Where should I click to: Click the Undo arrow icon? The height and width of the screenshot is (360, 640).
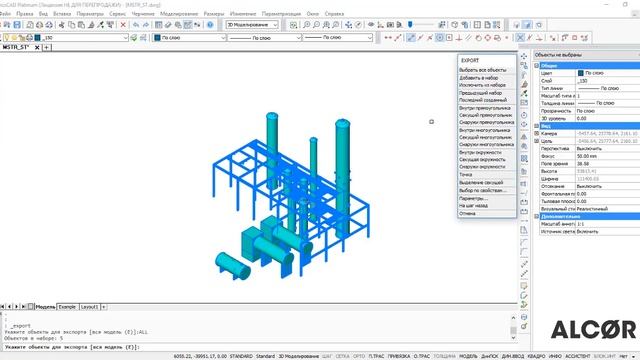click(x=136, y=25)
